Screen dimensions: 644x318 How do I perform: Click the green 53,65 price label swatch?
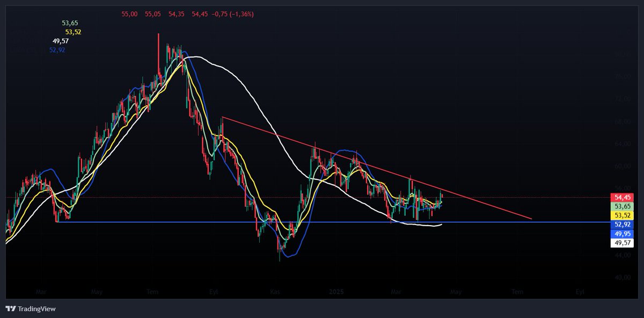coord(621,206)
